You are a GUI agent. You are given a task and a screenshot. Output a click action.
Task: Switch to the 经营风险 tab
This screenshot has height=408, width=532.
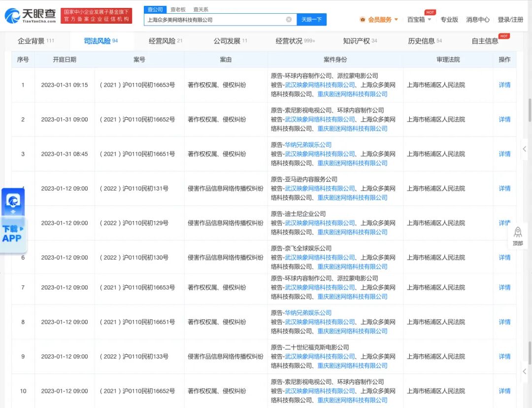click(x=162, y=41)
